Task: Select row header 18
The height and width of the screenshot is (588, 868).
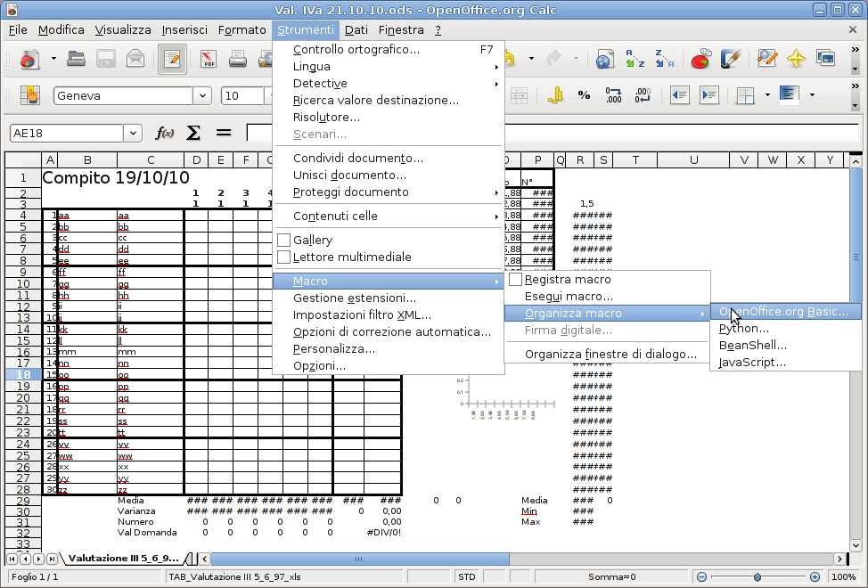Action: 22,374
